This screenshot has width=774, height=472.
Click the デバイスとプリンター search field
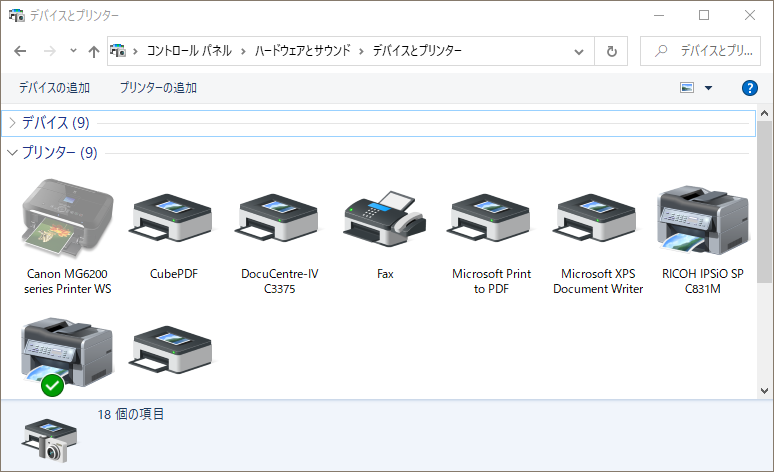[x=700, y=51]
